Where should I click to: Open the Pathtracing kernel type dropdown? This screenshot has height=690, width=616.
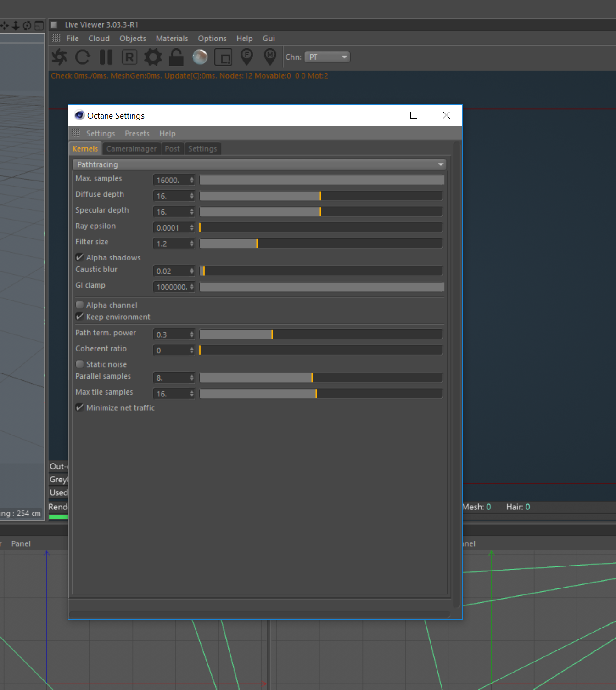(259, 164)
